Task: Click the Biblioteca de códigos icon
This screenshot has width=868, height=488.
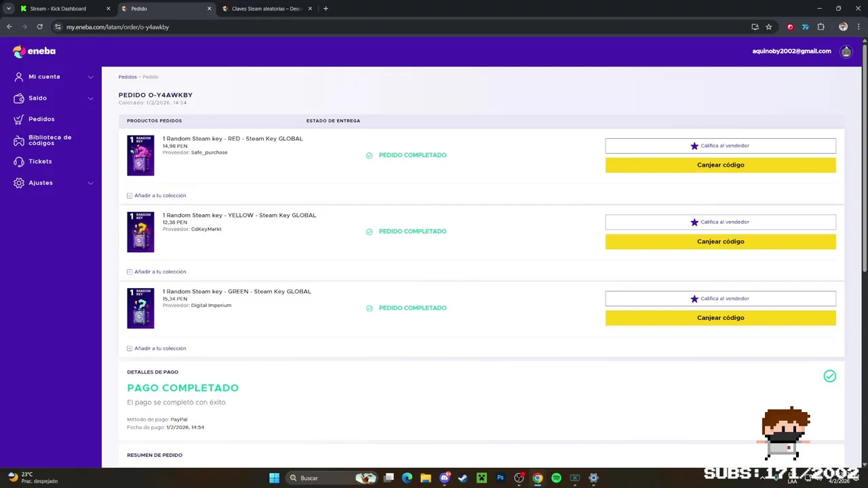Action: pos(19,140)
